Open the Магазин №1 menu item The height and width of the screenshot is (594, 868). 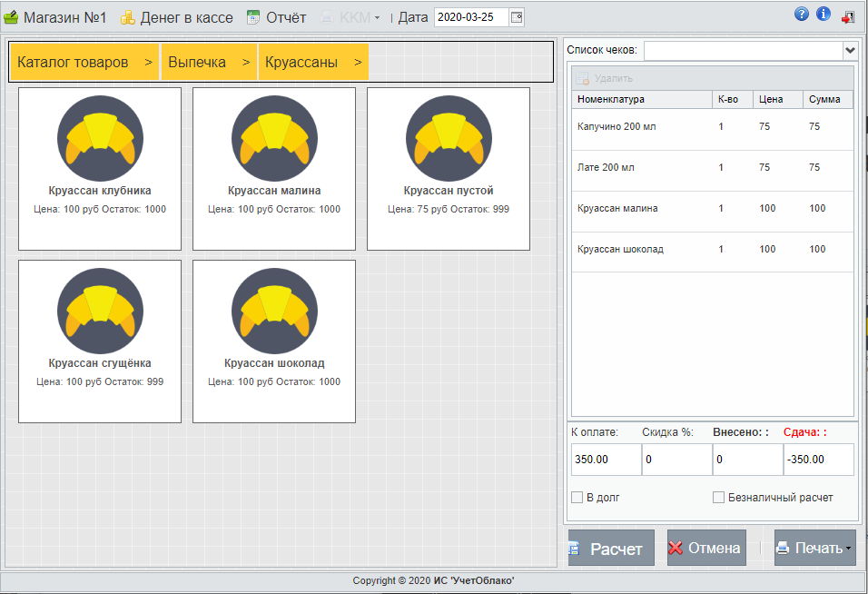tap(56, 17)
